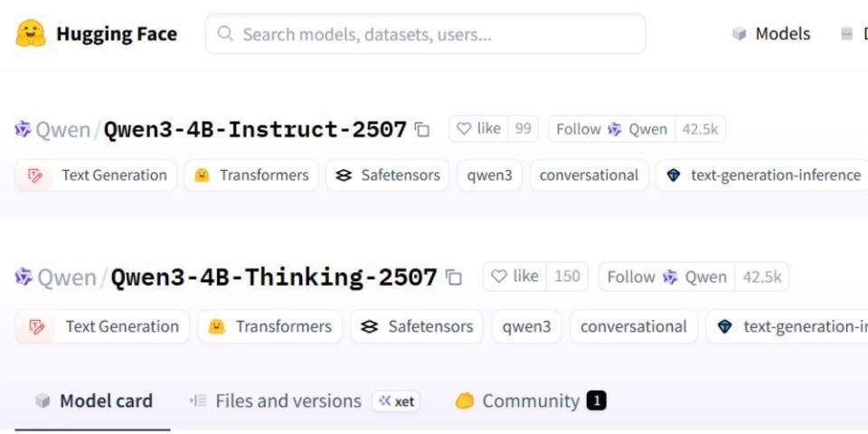This screenshot has width=868, height=434.
Task: Click the Qwen organization avatar beside Thinking model
Action: click(24, 277)
